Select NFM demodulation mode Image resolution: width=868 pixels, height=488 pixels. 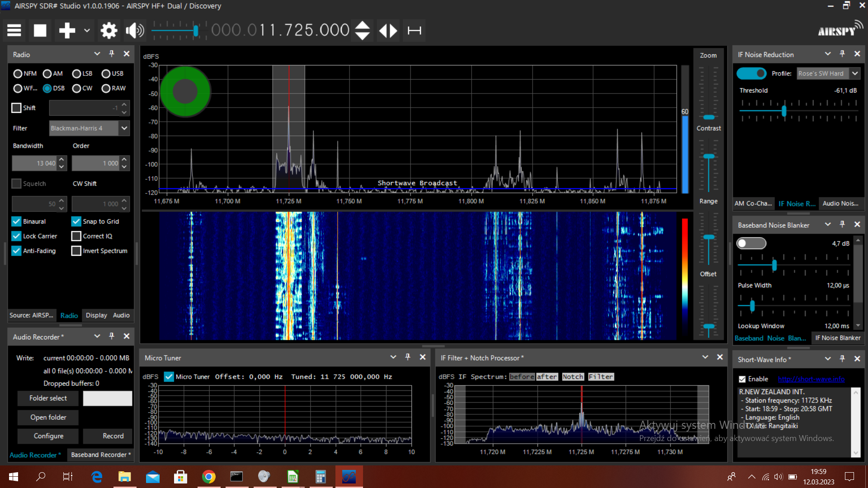(18, 74)
